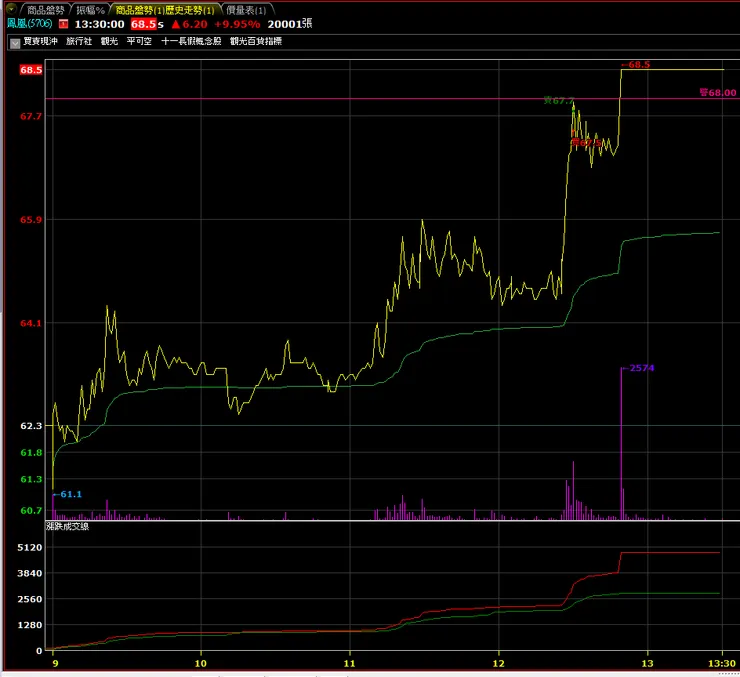Click the 13 o'clock time axis label
Image resolution: width=740 pixels, height=677 pixels.
pos(648,663)
